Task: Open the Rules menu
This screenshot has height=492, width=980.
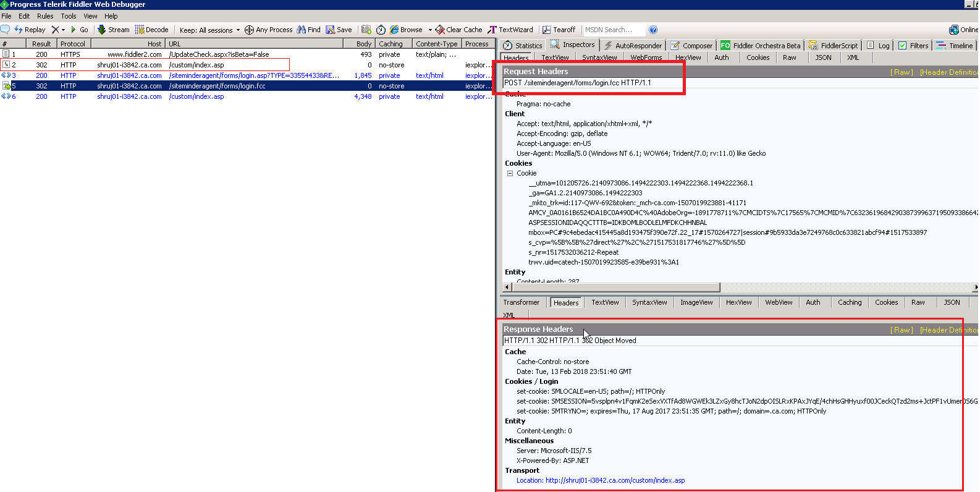Action: click(x=45, y=16)
